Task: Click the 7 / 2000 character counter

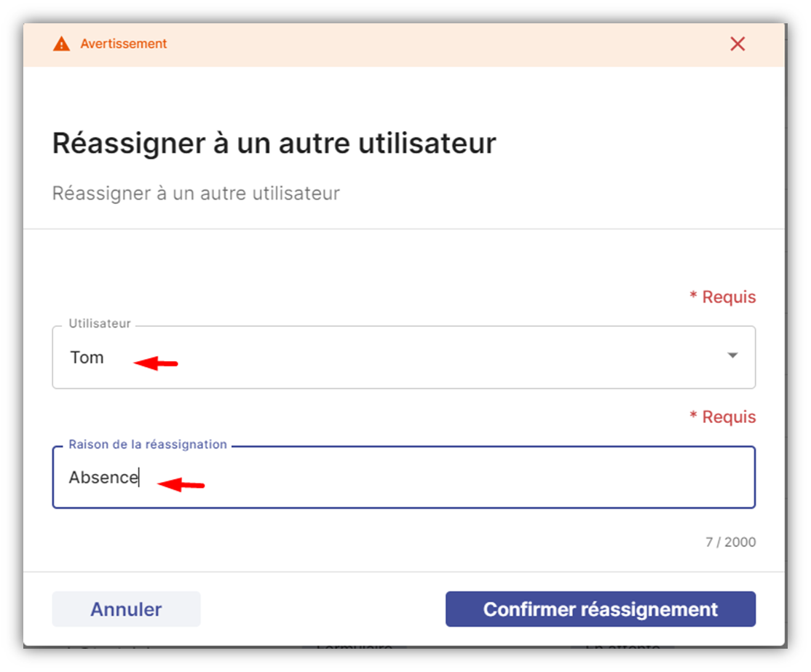Action: coord(730,542)
